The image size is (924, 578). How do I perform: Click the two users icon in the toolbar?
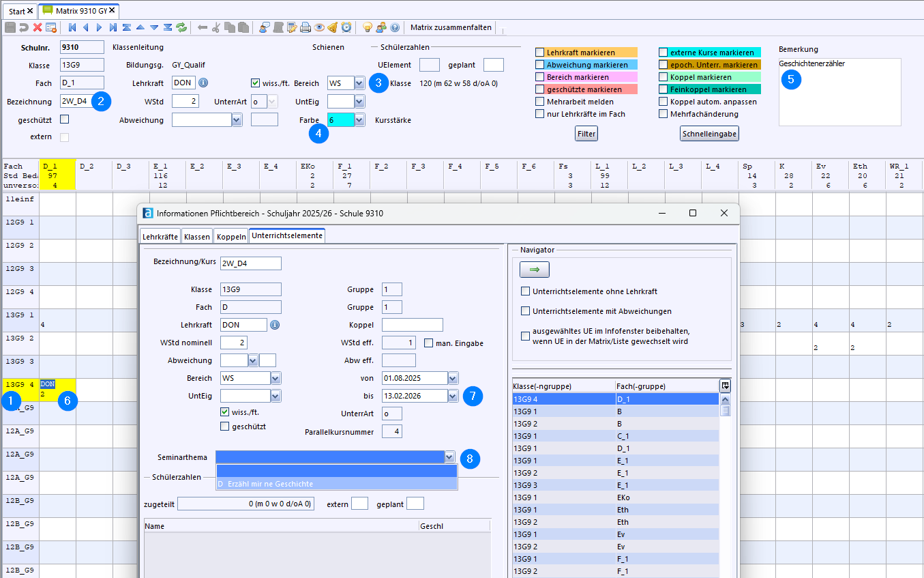click(381, 27)
